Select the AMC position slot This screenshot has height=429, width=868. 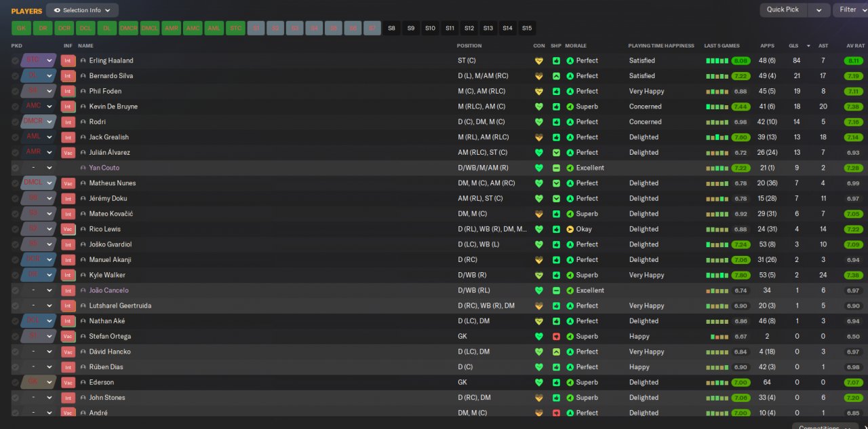click(x=193, y=28)
